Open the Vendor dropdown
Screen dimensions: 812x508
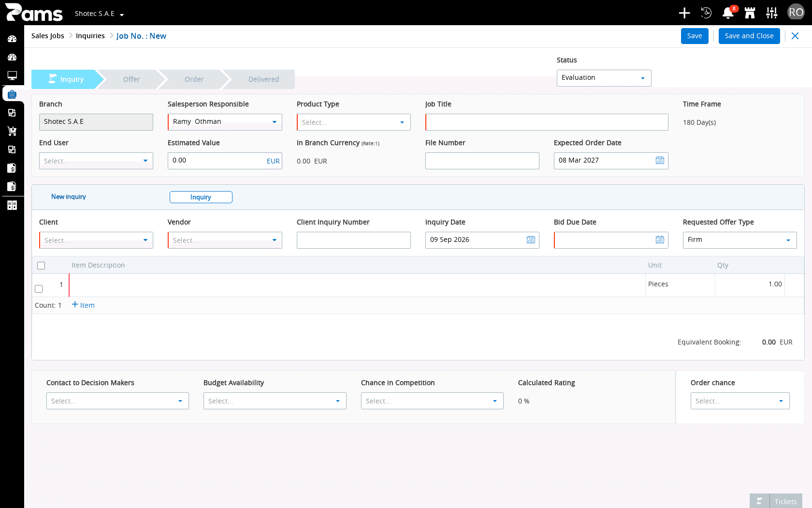tap(225, 240)
